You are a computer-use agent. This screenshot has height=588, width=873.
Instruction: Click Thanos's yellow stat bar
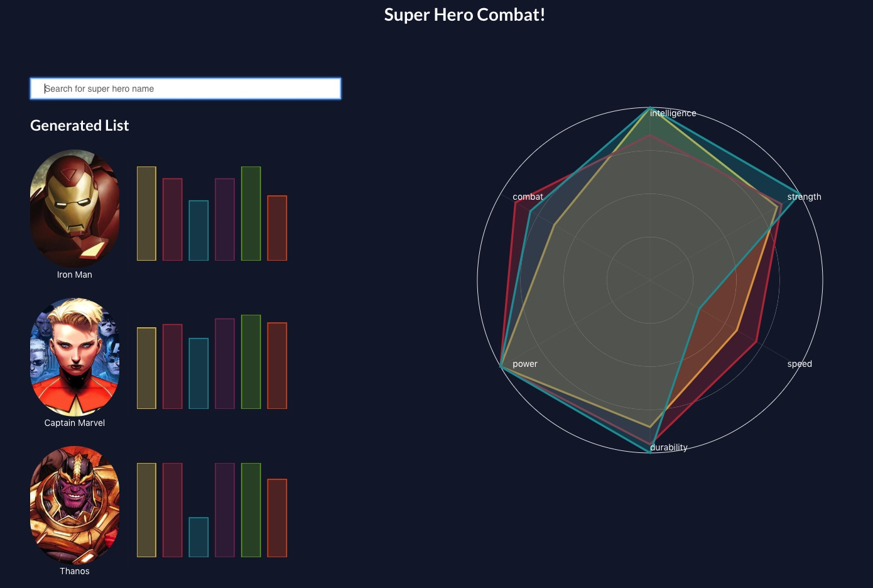pos(146,510)
